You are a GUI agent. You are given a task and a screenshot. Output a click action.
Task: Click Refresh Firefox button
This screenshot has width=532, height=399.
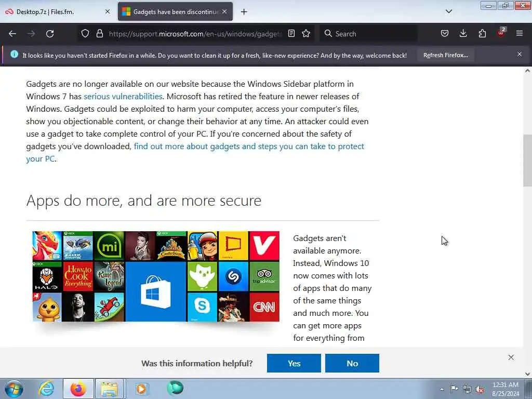[445, 55]
